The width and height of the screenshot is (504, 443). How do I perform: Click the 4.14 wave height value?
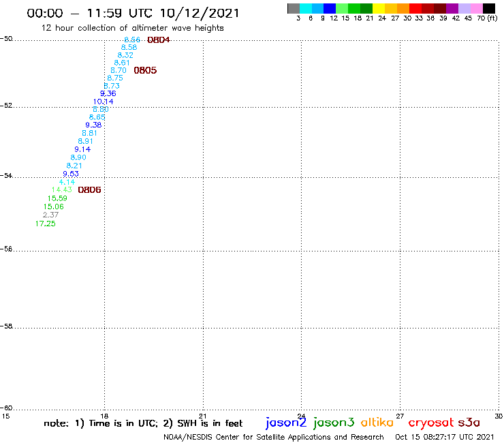[x=67, y=182]
